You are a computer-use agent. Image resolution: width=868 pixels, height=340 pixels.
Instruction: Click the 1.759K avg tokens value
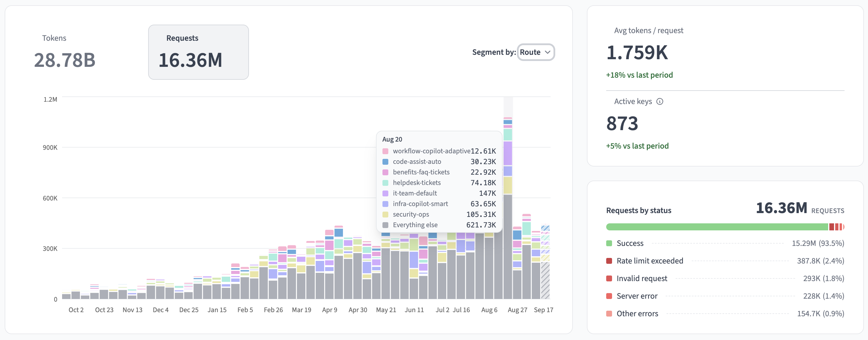(637, 53)
